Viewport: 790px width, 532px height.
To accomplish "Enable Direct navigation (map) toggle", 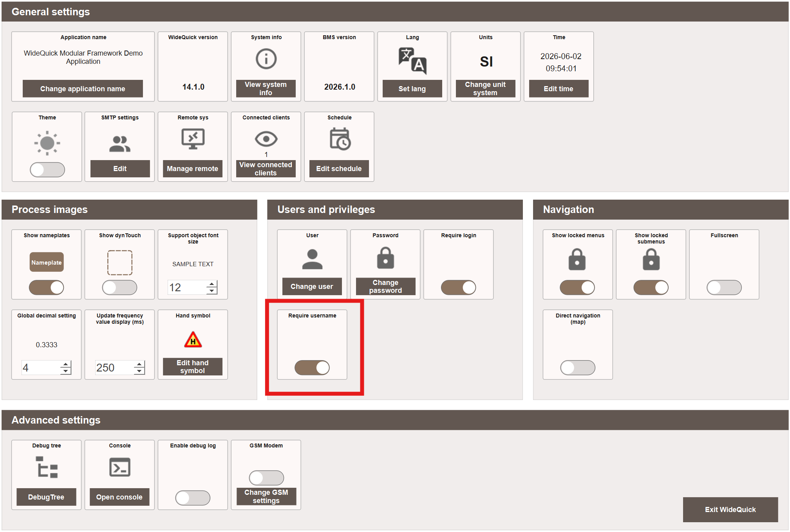I will coord(578,368).
